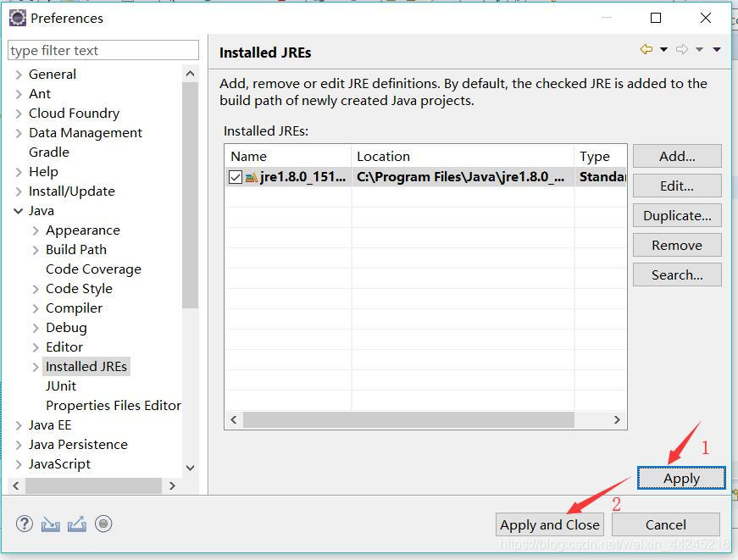
Task: Click the Oomph preference recorder icon
Action: [x=103, y=524]
